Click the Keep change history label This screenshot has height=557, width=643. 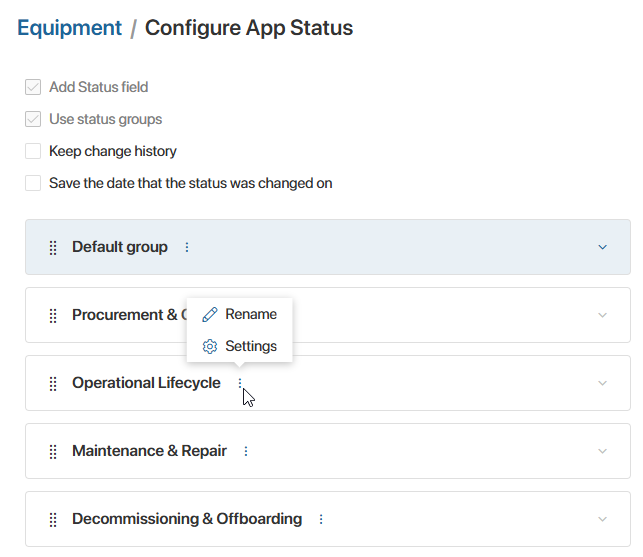(113, 151)
